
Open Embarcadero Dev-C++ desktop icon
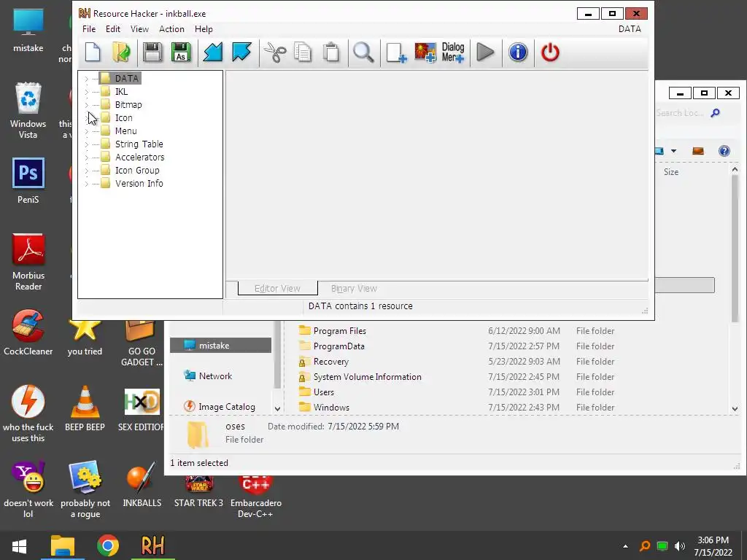(x=256, y=495)
